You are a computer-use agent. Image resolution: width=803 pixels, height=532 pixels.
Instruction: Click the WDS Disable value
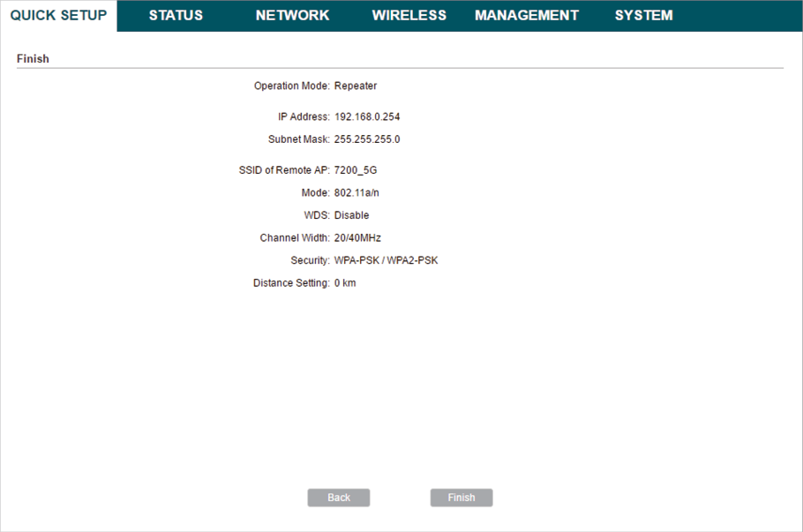point(351,215)
